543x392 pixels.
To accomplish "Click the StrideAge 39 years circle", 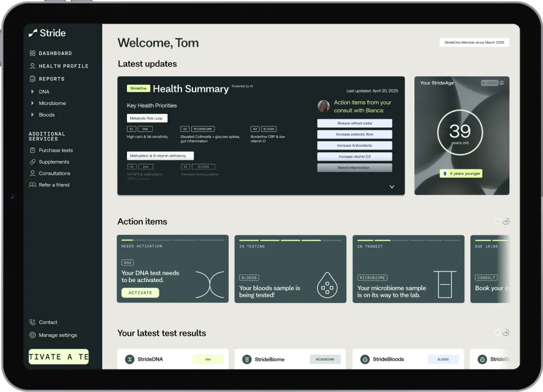I will 460,132.
